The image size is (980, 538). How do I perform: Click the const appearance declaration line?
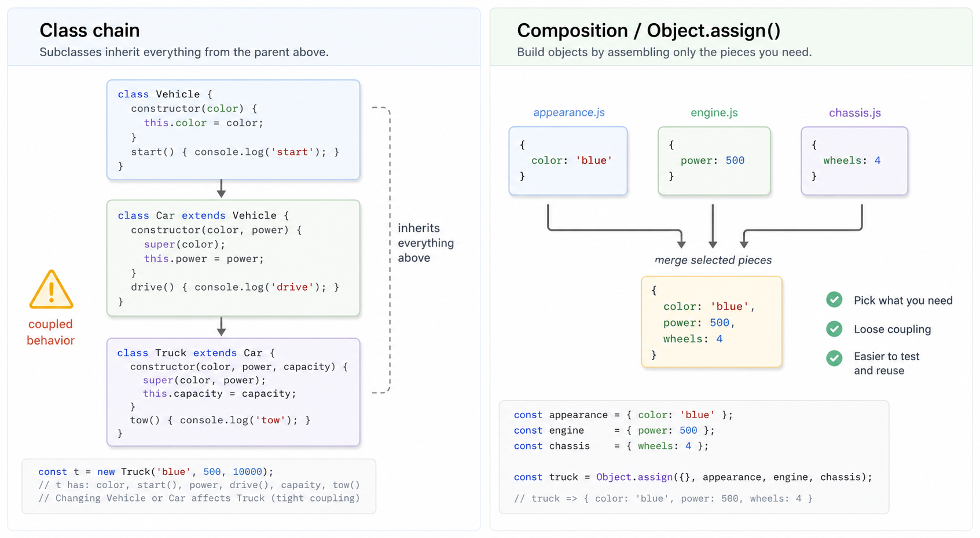point(623,415)
